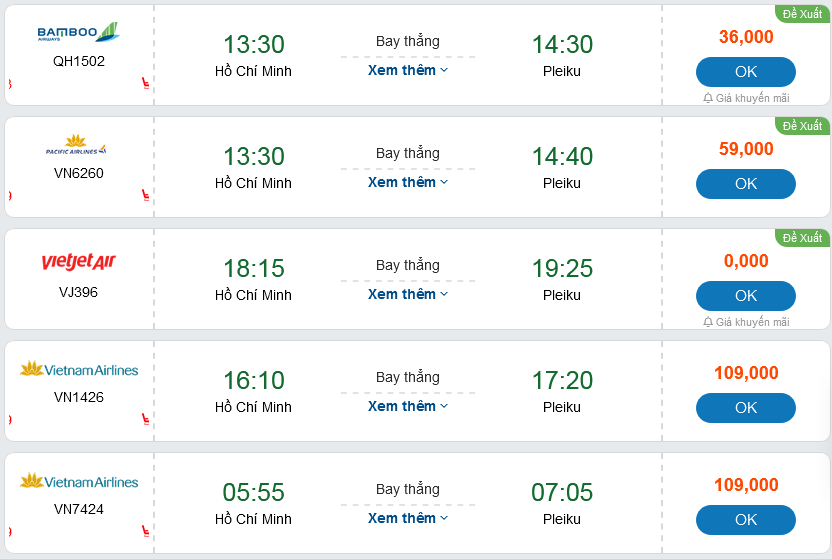
Task: Click the Pacific Airlines logo
Action: 78,146
